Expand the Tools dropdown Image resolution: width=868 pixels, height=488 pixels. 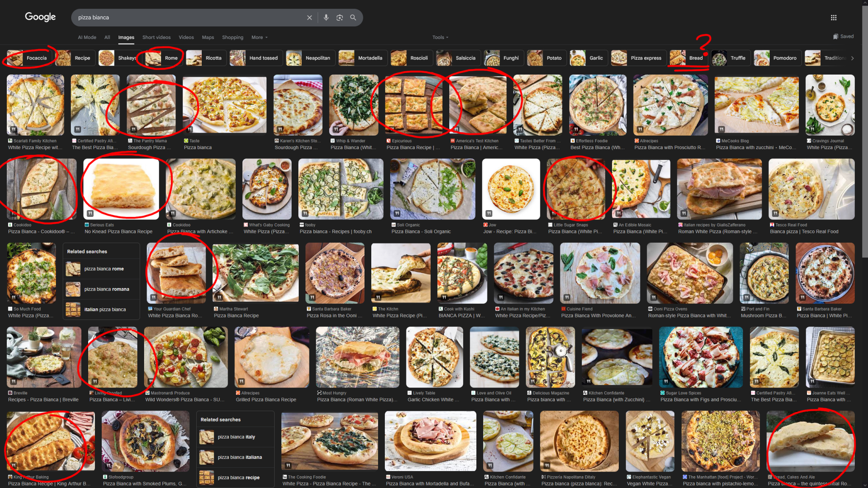click(x=440, y=37)
